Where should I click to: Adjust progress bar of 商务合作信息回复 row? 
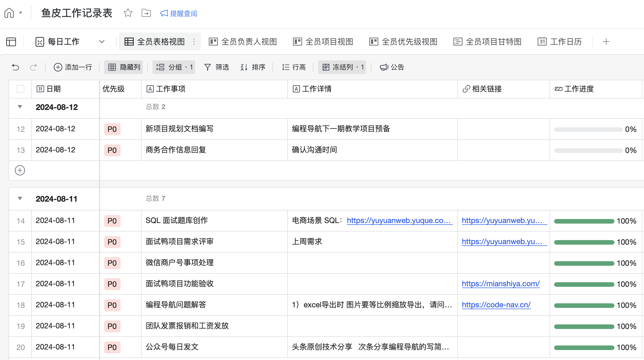pyautogui.click(x=588, y=151)
